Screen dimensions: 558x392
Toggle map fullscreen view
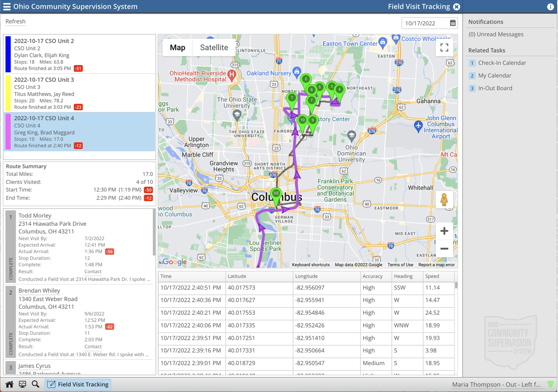point(444,47)
